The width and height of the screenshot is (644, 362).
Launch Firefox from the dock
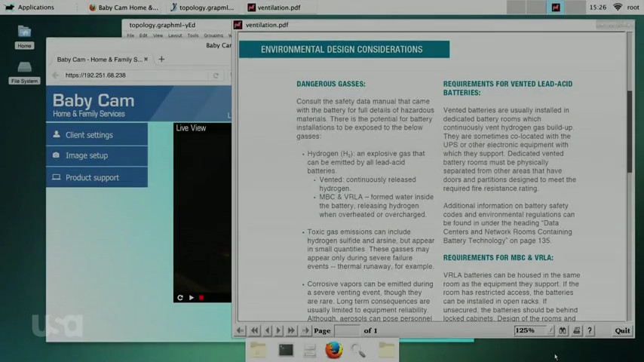pos(334,350)
